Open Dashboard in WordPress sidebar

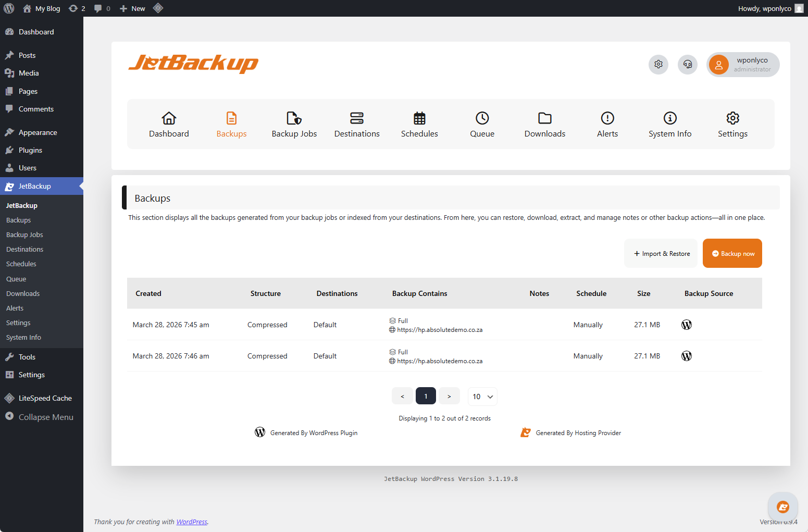tap(42, 32)
